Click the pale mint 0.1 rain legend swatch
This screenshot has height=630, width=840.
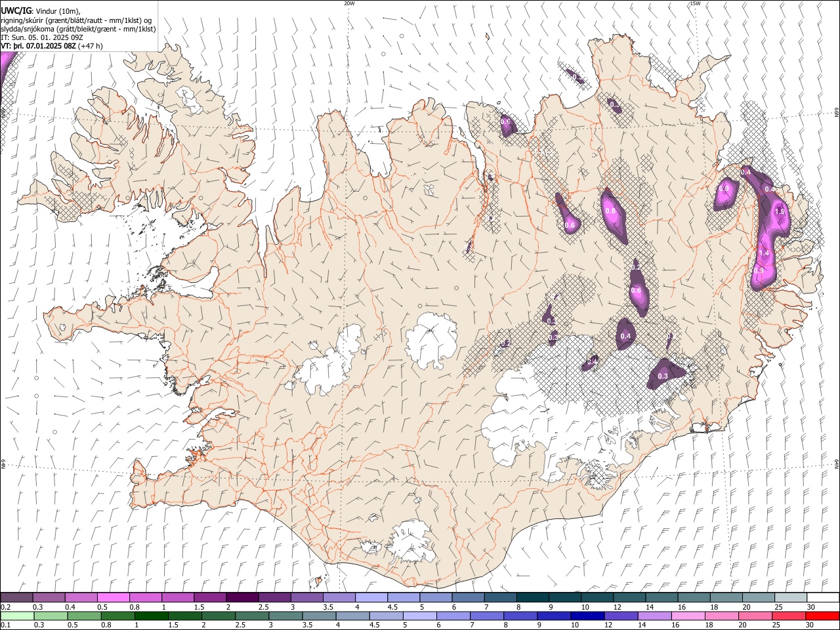(17, 616)
